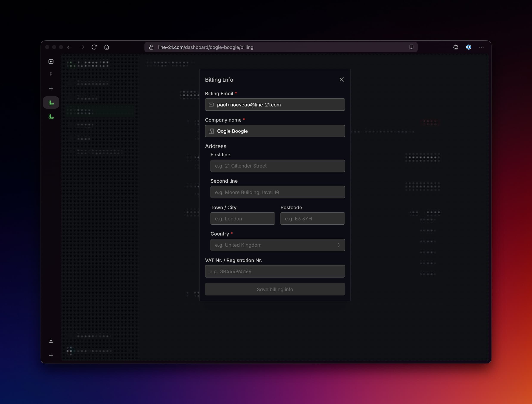This screenshot has height=404, width=532.
Task: Open the 1Password icon in the toolbar
Action: click(x=468, y=47)
